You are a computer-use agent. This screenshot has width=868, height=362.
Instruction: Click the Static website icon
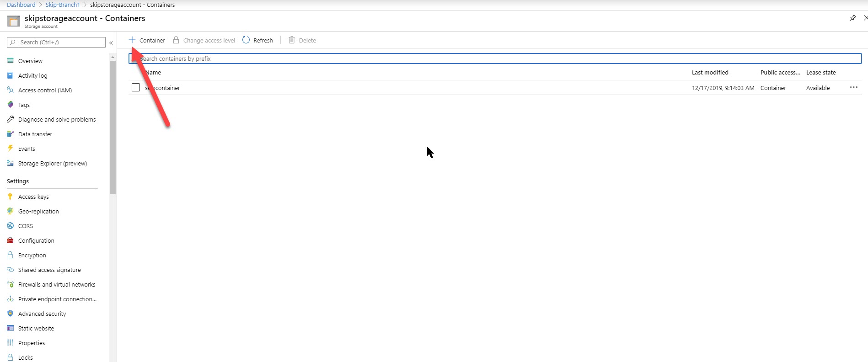point(10,328)
